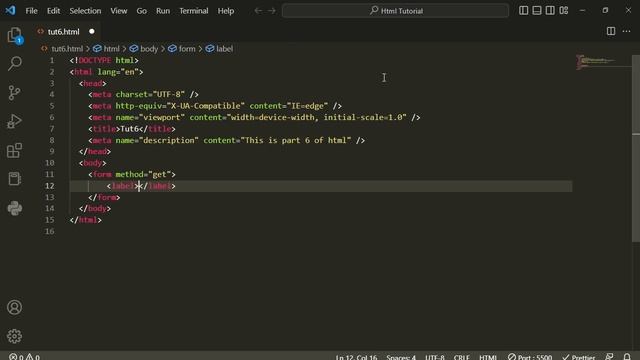Toggle the bottom panel layout
Viewport: 640px width, 360px height.
tap(537, 11)
